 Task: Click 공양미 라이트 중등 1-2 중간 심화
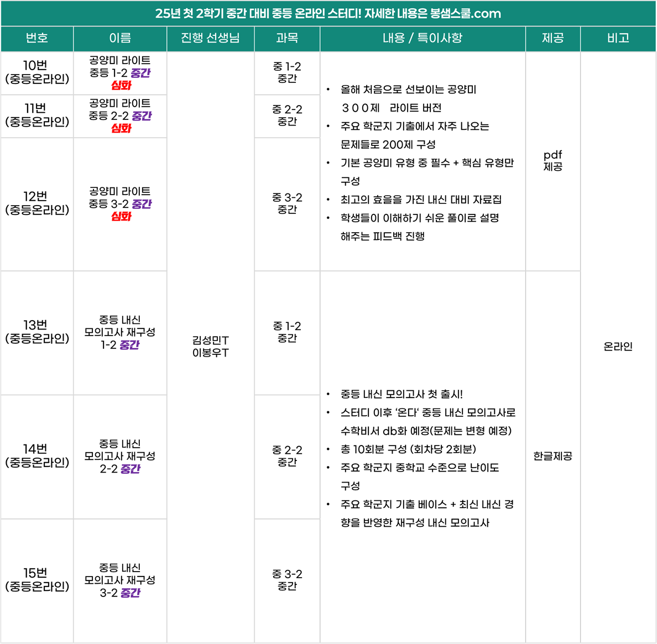(120, 73)
